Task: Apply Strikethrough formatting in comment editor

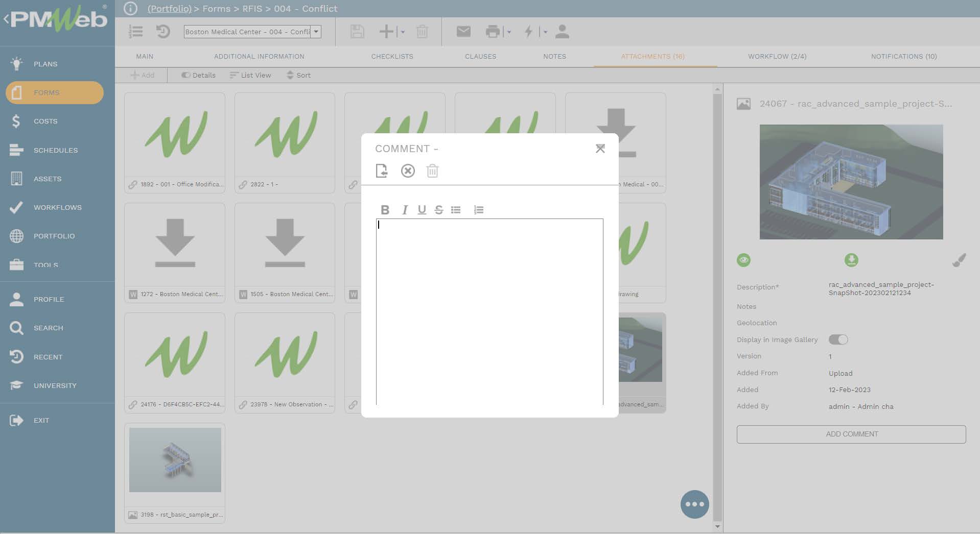Action: pos(439,210)
